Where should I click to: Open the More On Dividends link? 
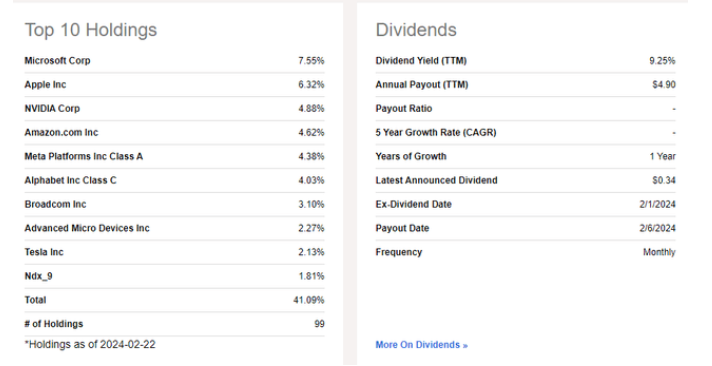coord(421,345)
